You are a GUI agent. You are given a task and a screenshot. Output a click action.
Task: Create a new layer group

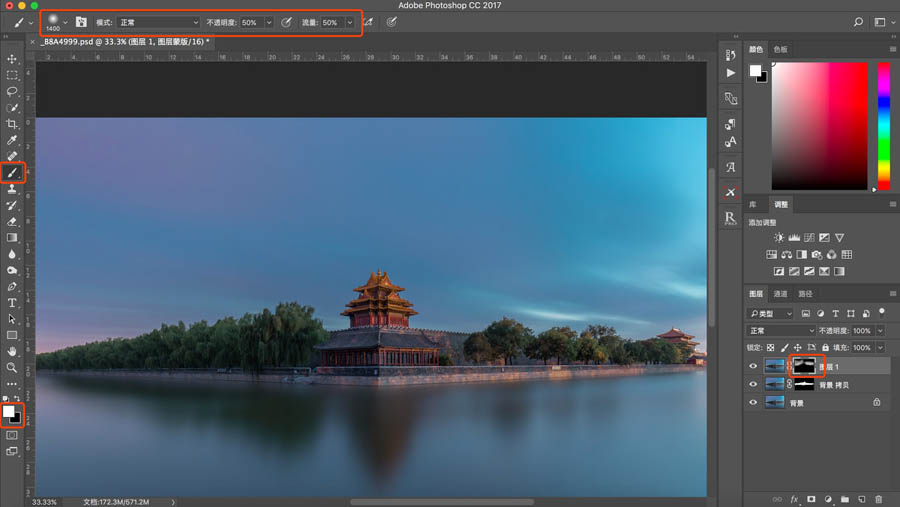pos(845,499)
